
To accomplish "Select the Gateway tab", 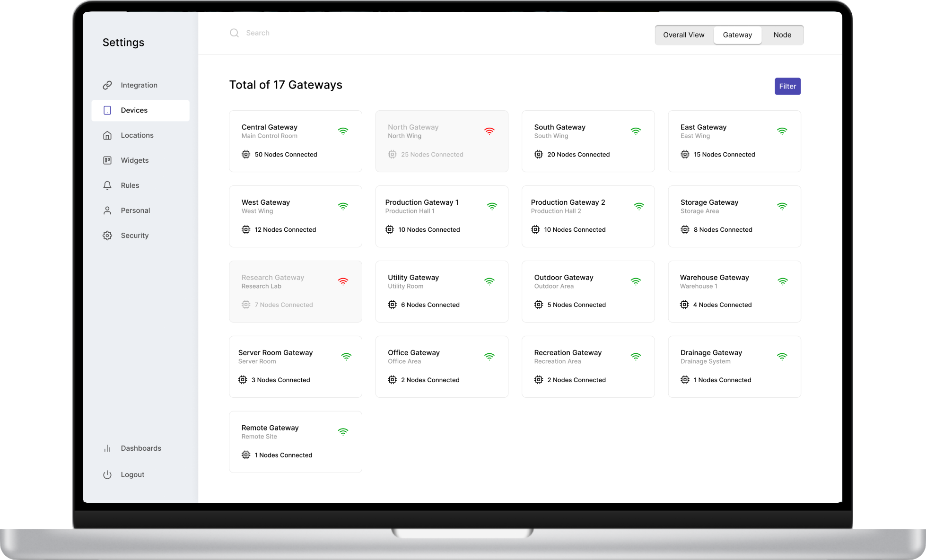I will 737,35.
